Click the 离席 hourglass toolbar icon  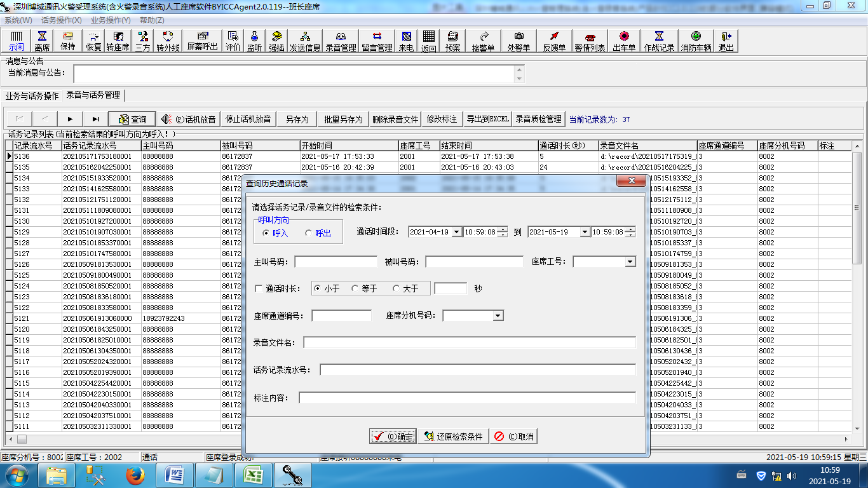[42, 41]
